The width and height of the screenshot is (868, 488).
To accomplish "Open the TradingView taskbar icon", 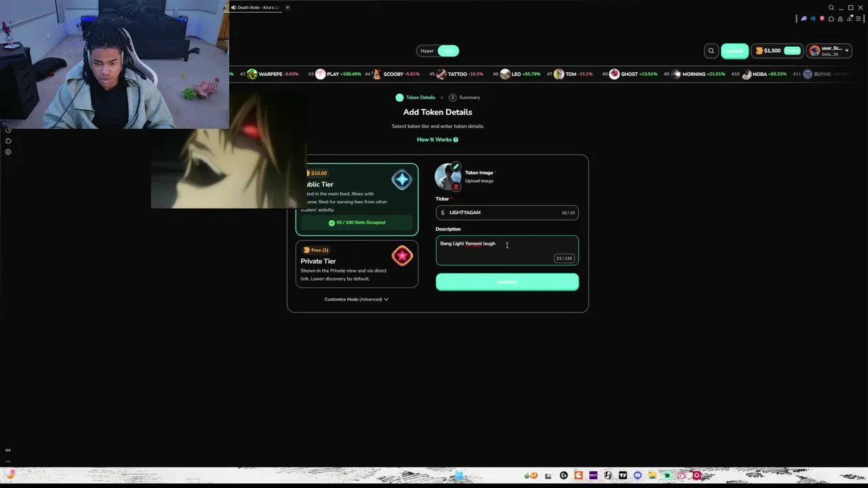I will tap(623, 475).
